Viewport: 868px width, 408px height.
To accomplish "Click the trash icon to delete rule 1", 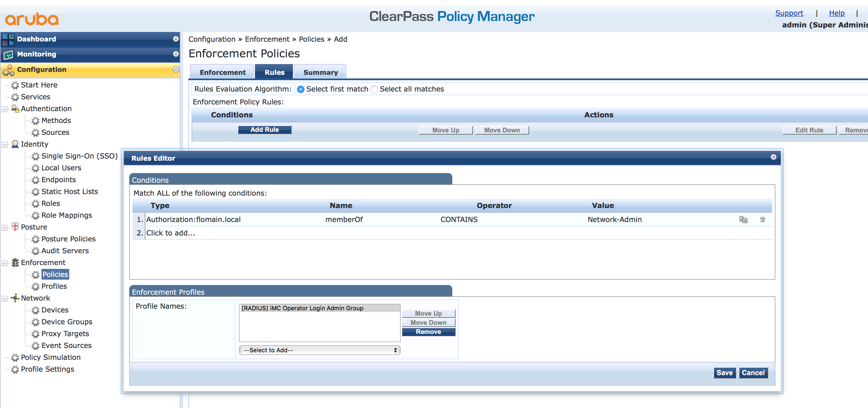I will coord(762,219).
